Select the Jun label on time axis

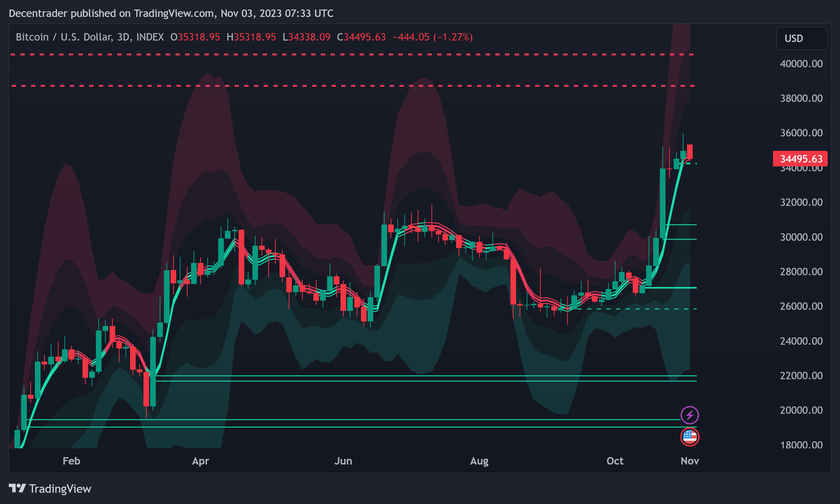pyautogui.click(x=343, y=461)
